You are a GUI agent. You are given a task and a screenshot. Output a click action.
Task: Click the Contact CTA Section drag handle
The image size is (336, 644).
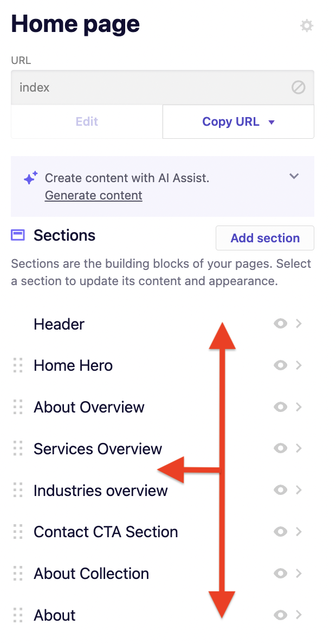[x=17, y=532]
